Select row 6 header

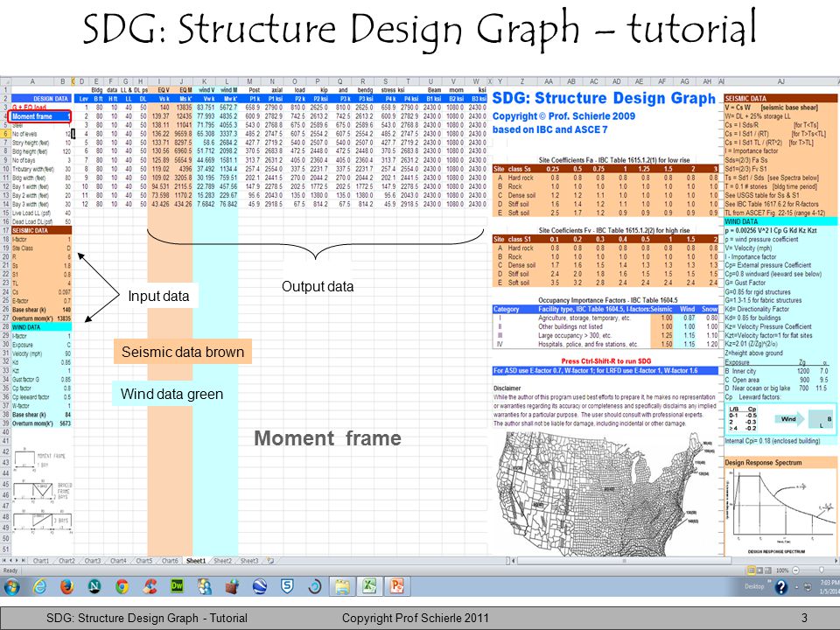pos(5,134)
